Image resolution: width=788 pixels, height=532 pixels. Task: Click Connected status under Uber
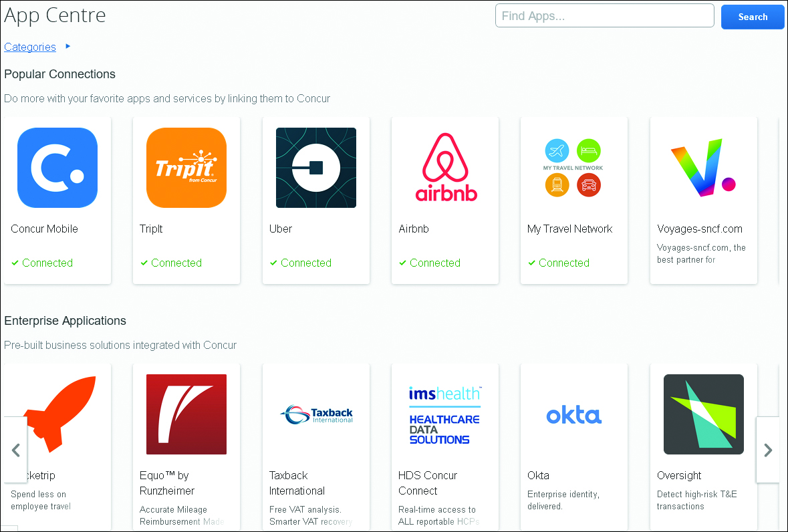301,263
